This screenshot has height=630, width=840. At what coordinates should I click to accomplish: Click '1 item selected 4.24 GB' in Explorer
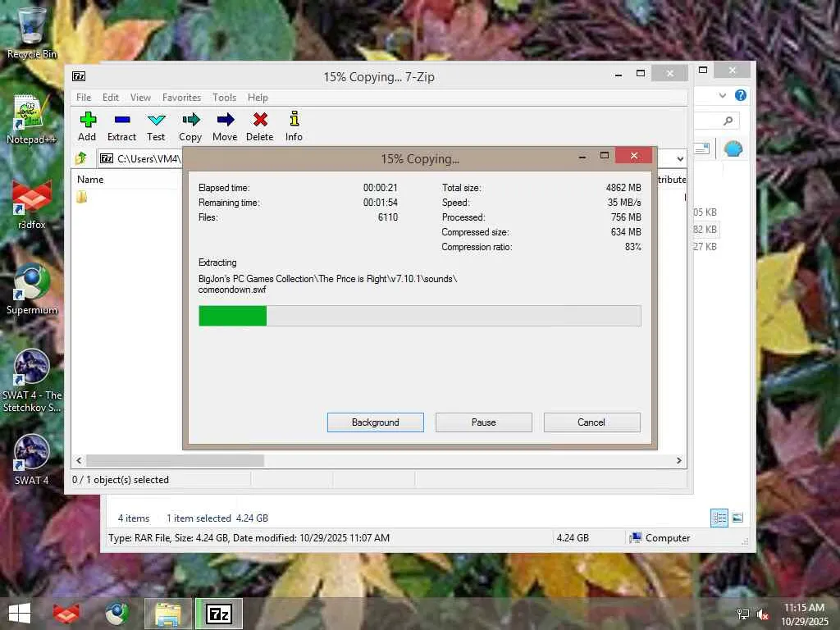(x=217, y=518)
